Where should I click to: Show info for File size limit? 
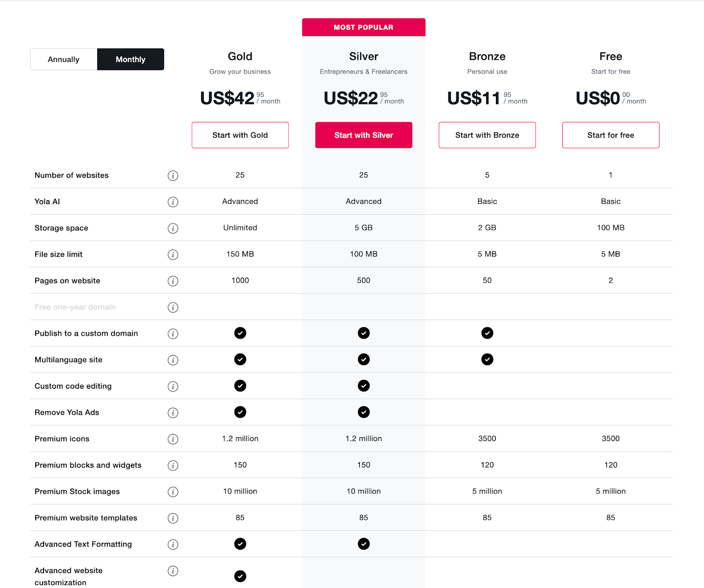tap(173, 255)
